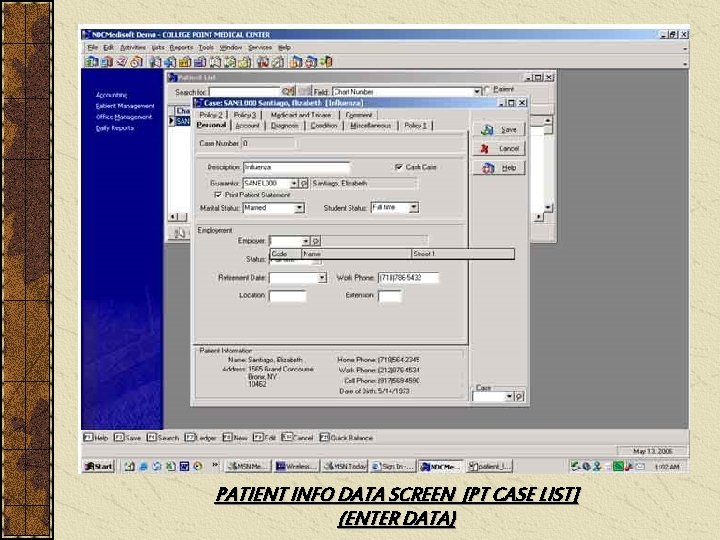
Task: Open the Lists menu
Action: (x=158, y=47)
